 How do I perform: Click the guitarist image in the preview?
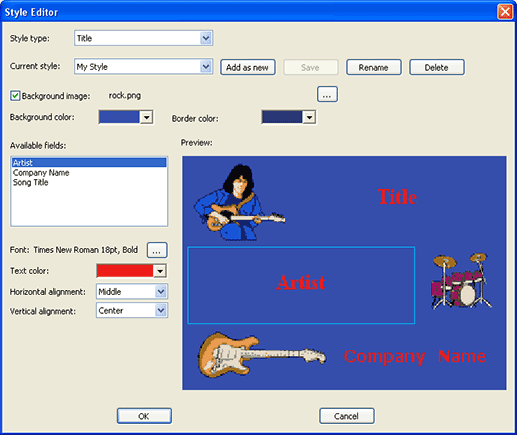point(239,203)
